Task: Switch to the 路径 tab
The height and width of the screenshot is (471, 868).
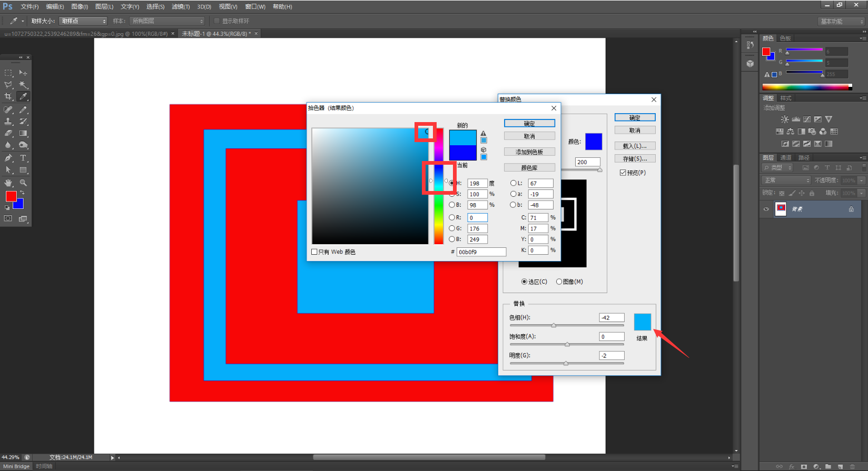Action: (804, 158)
